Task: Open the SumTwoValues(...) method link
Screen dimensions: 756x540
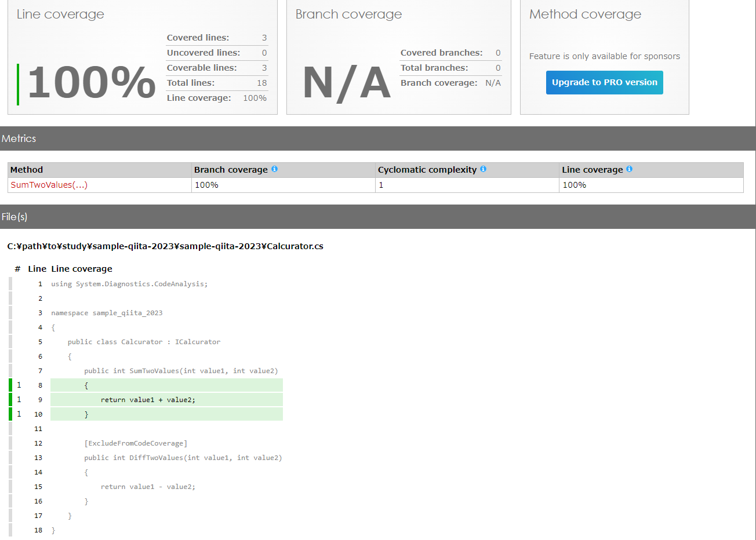Action: click(x=49, y=185)
